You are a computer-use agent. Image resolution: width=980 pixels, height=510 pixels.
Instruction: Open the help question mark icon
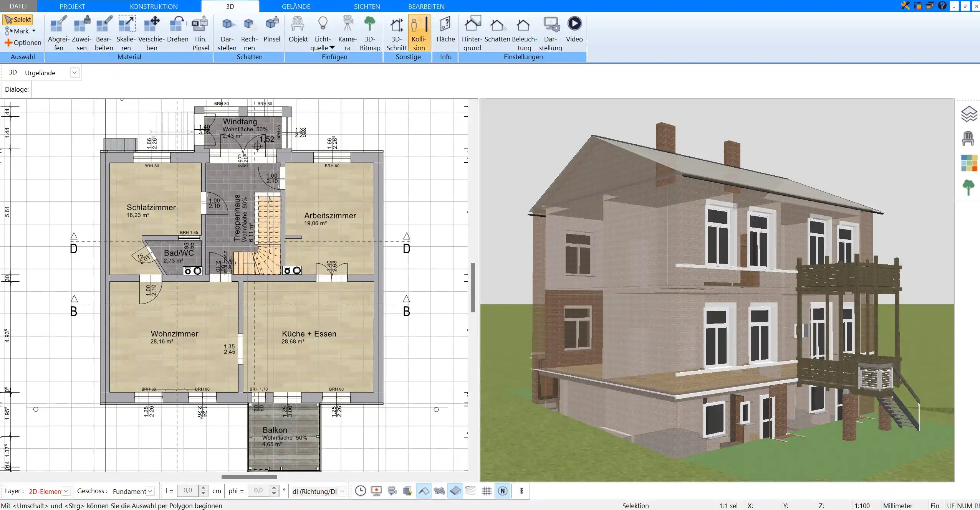[942, 6]
